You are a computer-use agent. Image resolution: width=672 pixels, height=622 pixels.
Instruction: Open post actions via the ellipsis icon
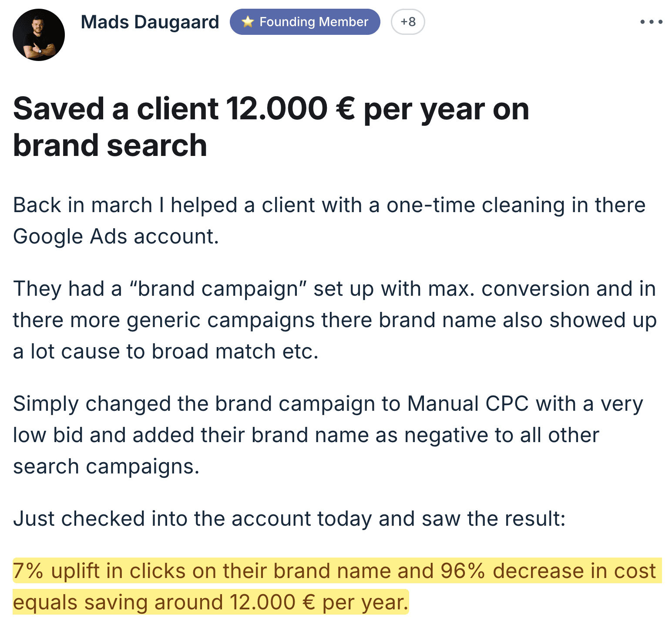[651, 21]
